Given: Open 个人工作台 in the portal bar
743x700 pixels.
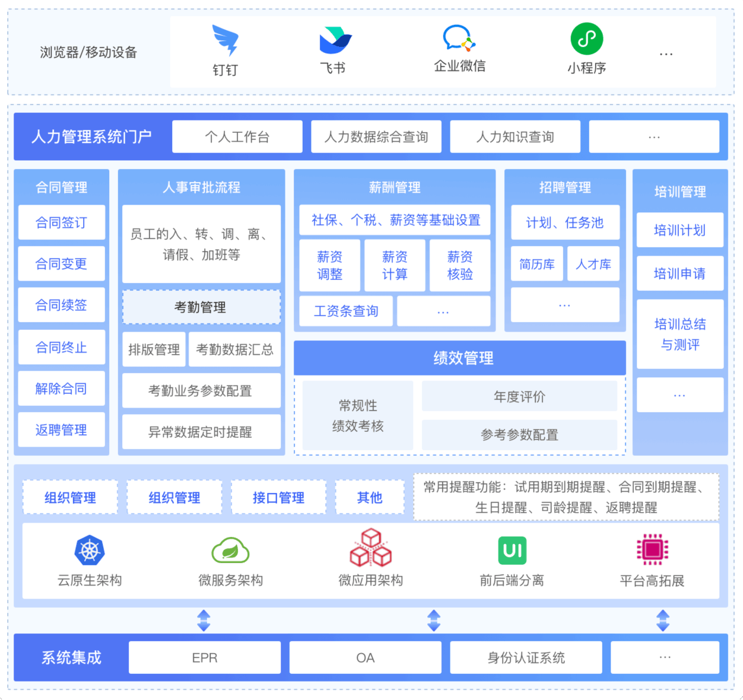Looking at the screenshot, I should point(237,137).
